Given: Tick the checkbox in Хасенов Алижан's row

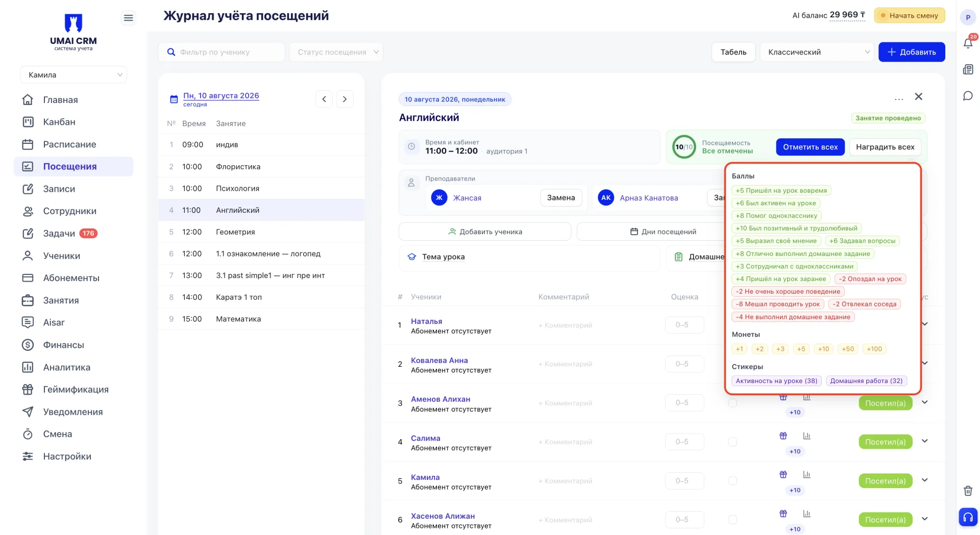Looking at the screenshot, I should (732, 520).
